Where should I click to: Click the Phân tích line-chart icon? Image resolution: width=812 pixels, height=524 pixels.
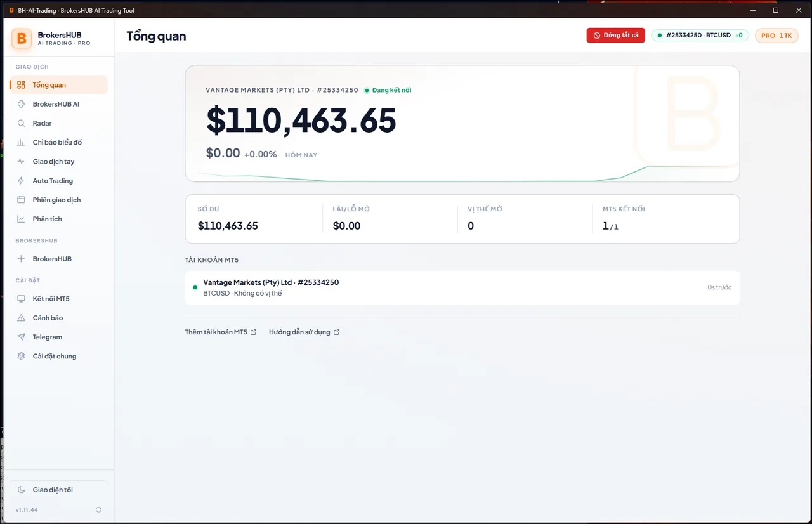tap(21, 219)
